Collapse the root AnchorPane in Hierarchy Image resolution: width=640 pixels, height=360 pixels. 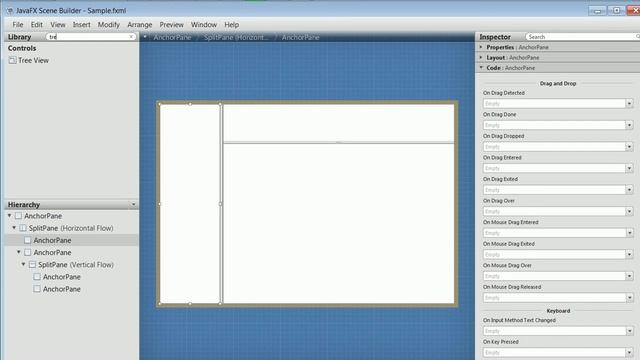[9, 216]
